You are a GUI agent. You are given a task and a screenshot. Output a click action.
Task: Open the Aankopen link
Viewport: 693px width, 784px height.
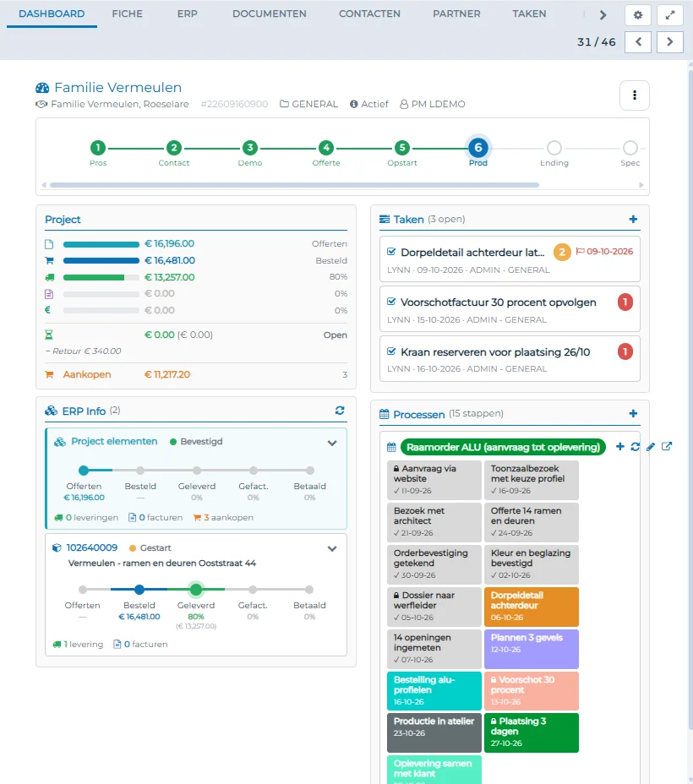86,374
